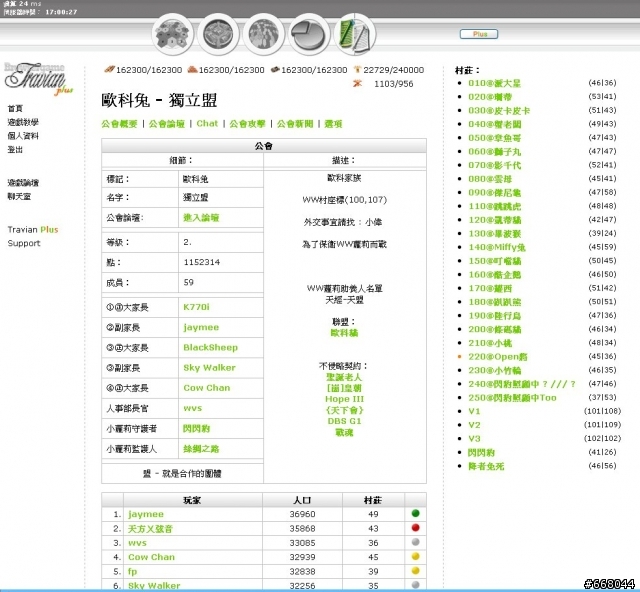Open the alliance forum tab

(167, 124)
